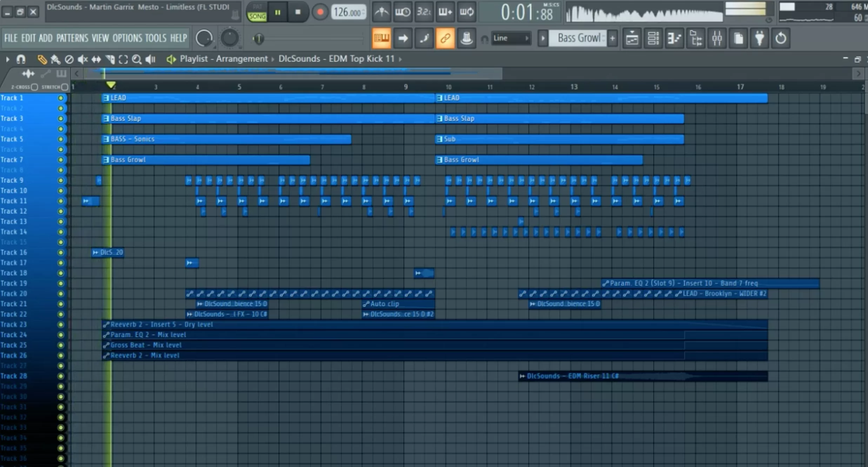Toggle the STRETCH option
Viewport: 868px width, 467px height.
(x=65, y=87)
